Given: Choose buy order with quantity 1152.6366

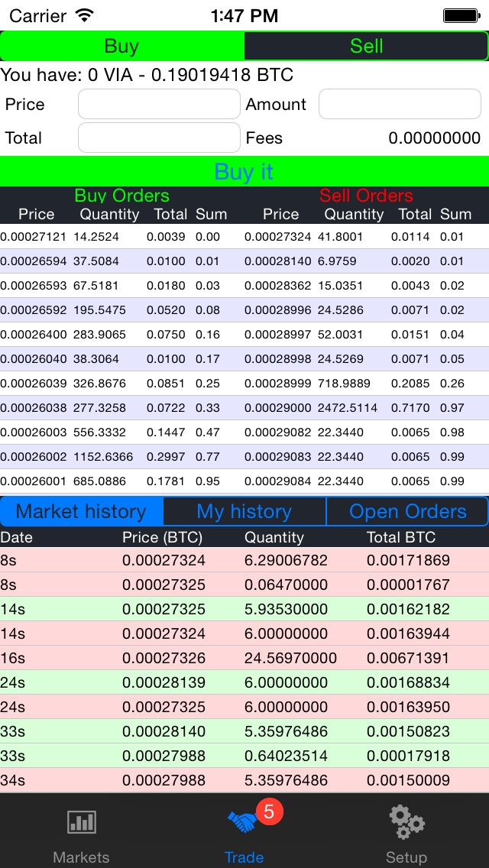Looking at the screenshot, I should pyautogui.click(x=121, y=457).
